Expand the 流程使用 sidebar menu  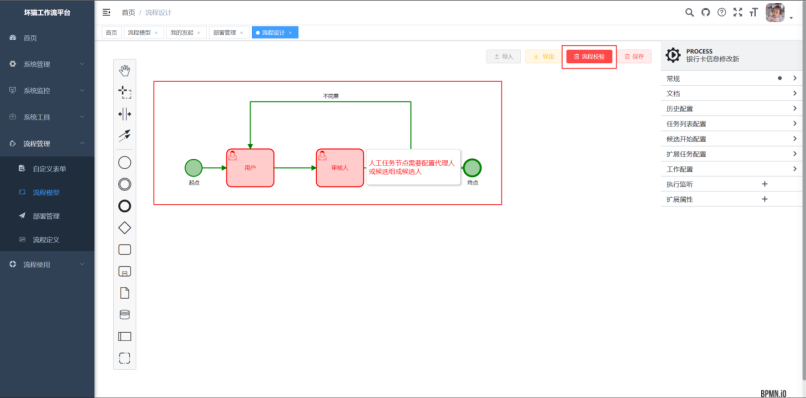point(47,264)
